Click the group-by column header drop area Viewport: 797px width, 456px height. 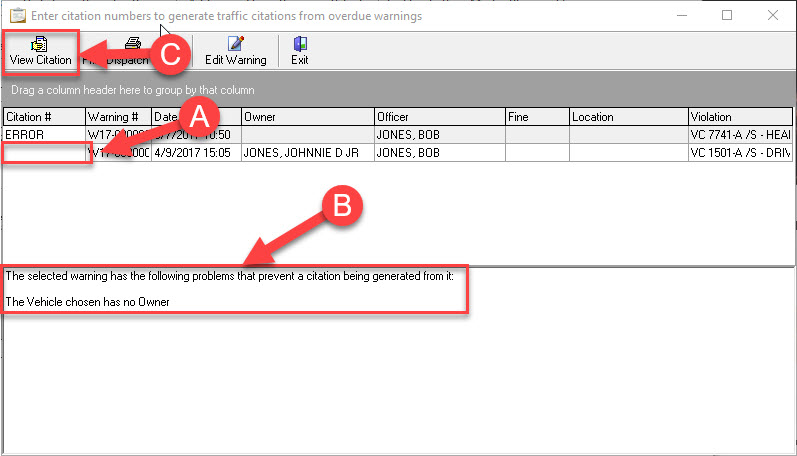(x=400, y=89)
